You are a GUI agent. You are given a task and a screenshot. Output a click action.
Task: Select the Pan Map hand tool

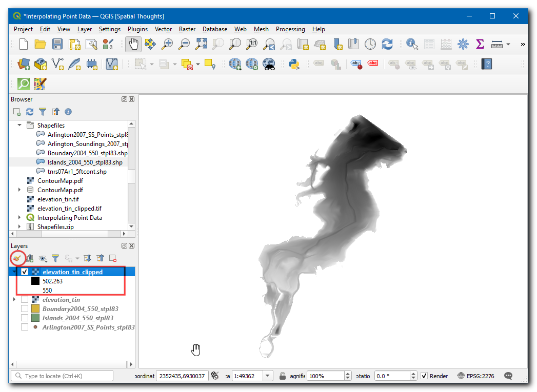(133, 45)
